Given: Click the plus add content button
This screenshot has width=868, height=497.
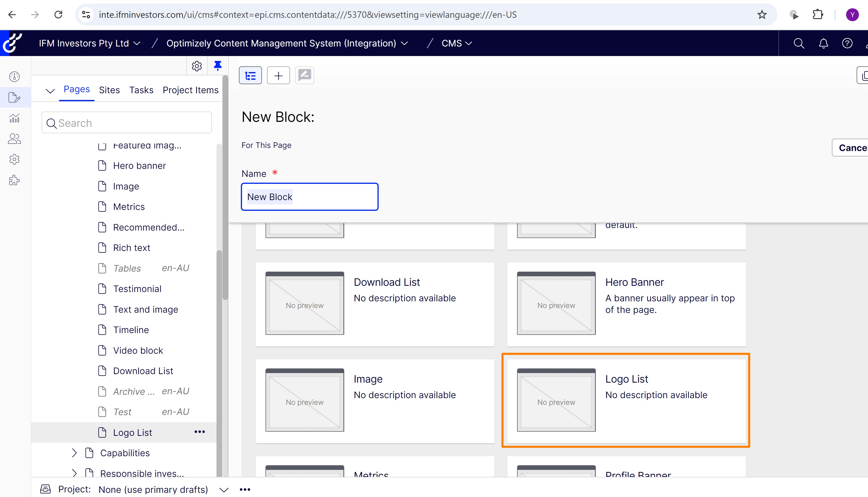Looking at the screenshot, I should [x=278, y=75].
